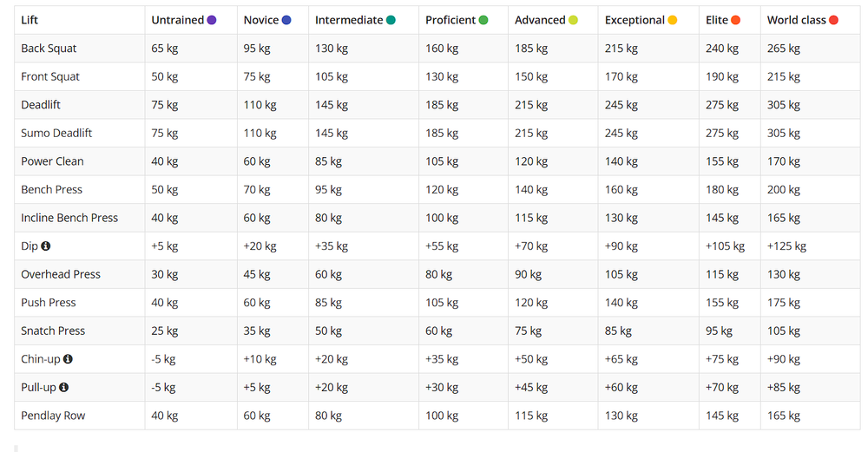Select the Bench Press row label
This screenshot has width=868, height=452.
click(x=51, y=190)
